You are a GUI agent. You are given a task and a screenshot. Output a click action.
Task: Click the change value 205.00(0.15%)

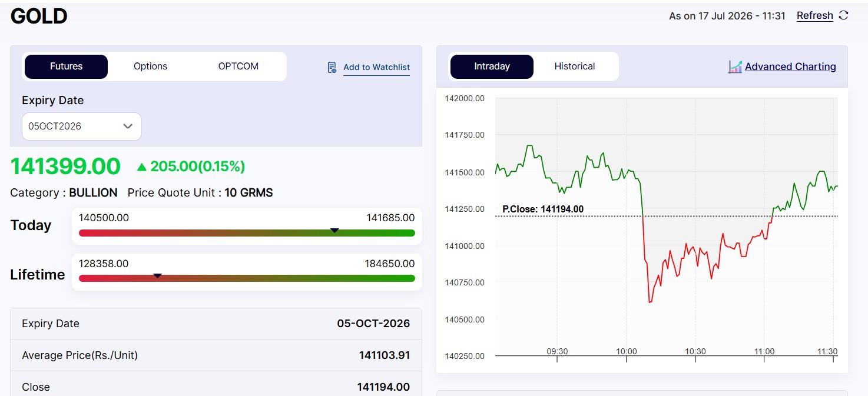197,167
